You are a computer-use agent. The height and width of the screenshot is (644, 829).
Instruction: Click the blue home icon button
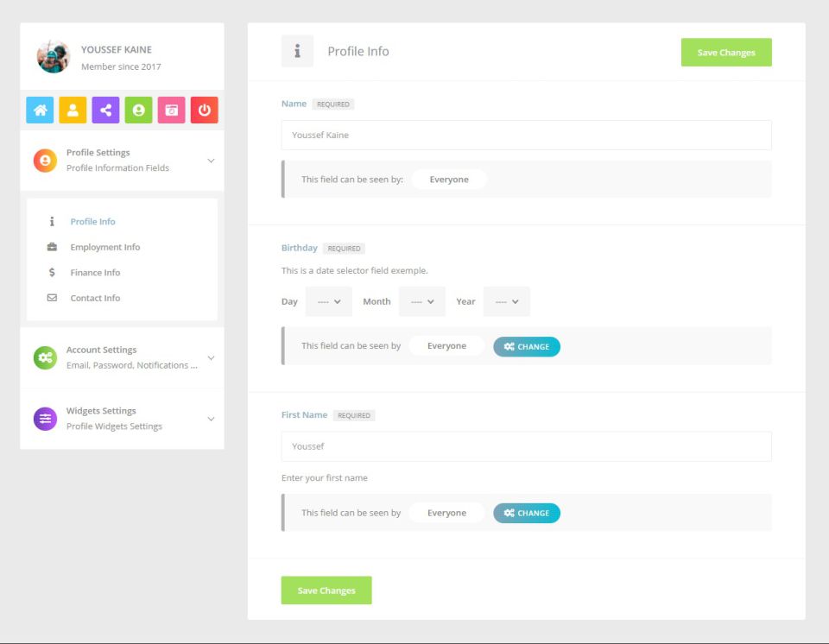[40, 110]
